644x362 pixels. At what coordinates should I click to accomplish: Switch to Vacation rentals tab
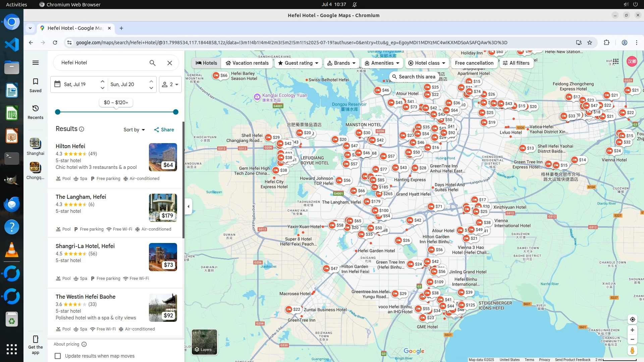247,63
